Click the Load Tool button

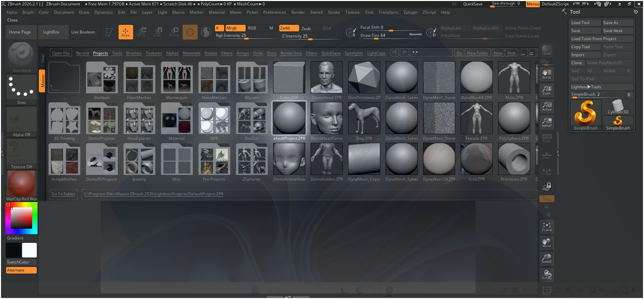(586, 23)
